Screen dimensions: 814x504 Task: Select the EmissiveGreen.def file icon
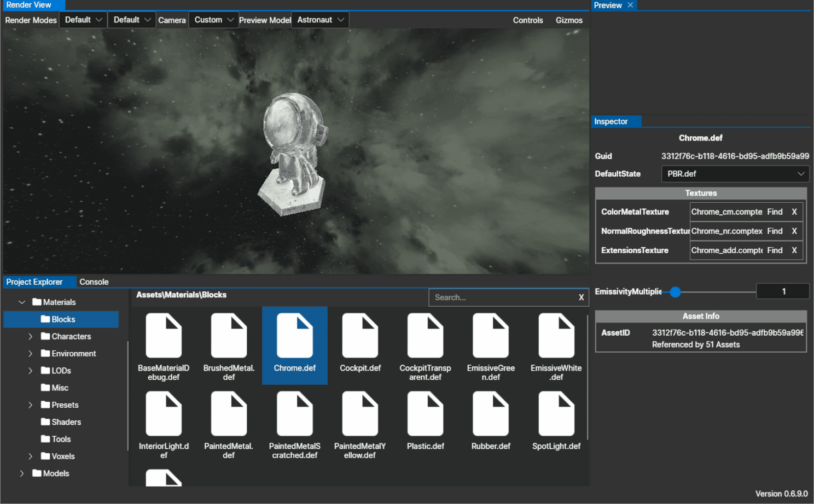pos(491,336)
